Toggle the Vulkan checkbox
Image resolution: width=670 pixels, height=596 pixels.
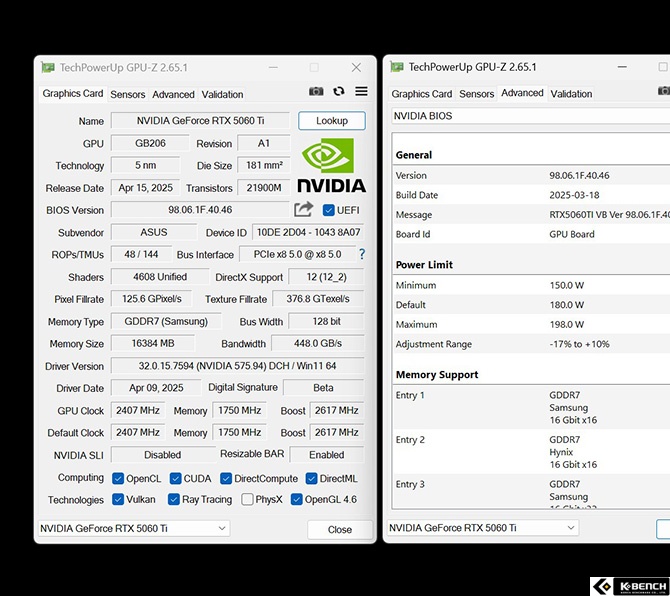(118, 499)
